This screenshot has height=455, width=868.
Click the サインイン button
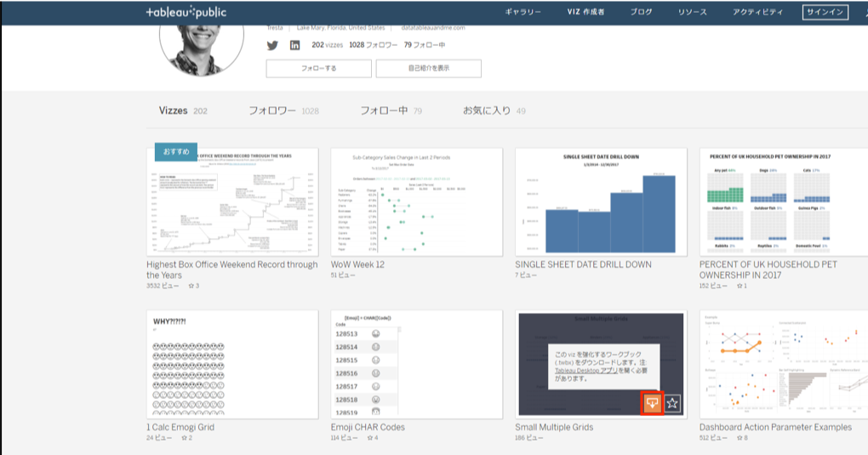(825, 12)
